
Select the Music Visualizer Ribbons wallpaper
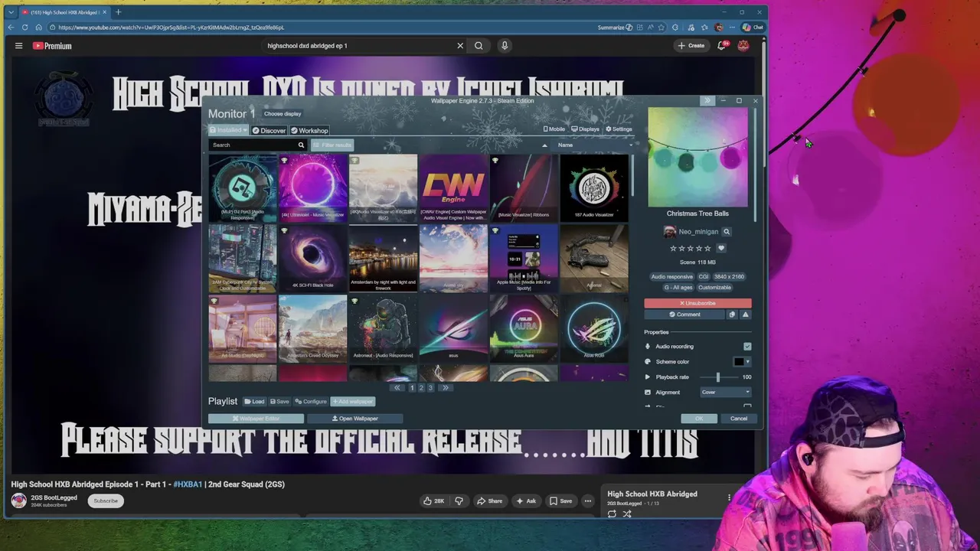pyautogui.click(x=524, y=188)
